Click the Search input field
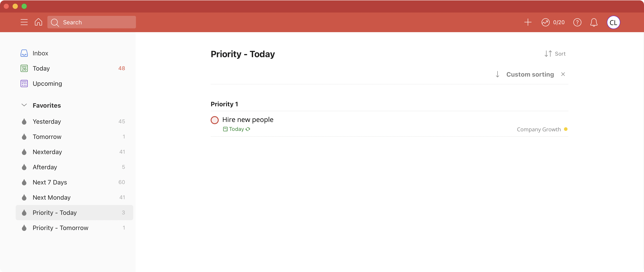Viewport: 644px width, 272px height. pyautogui.click(x=92, y=23)
